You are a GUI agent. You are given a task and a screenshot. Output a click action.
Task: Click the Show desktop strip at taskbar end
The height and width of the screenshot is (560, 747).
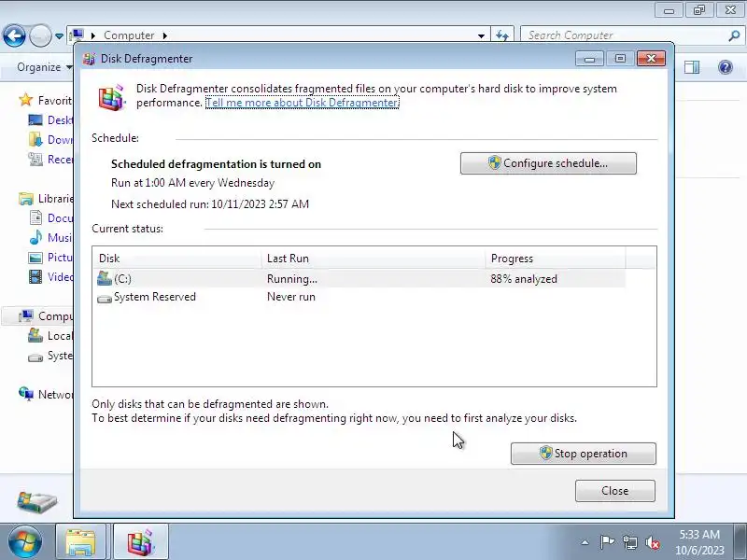(742, 542)
